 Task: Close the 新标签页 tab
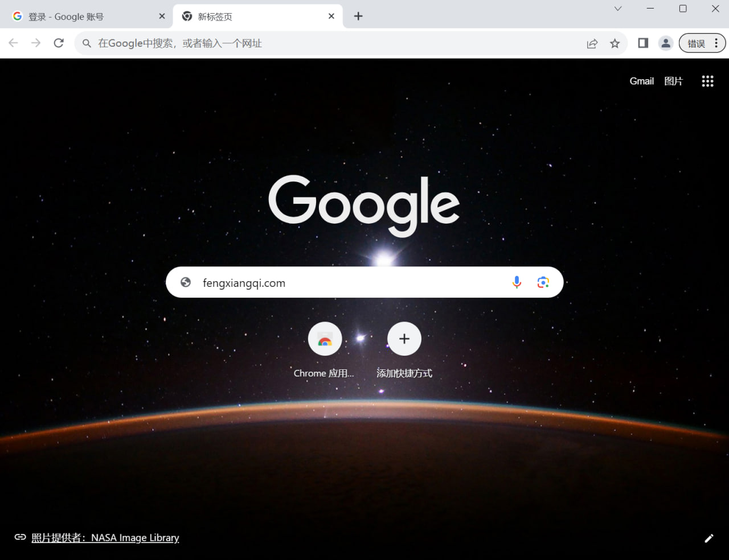[331, 17]
